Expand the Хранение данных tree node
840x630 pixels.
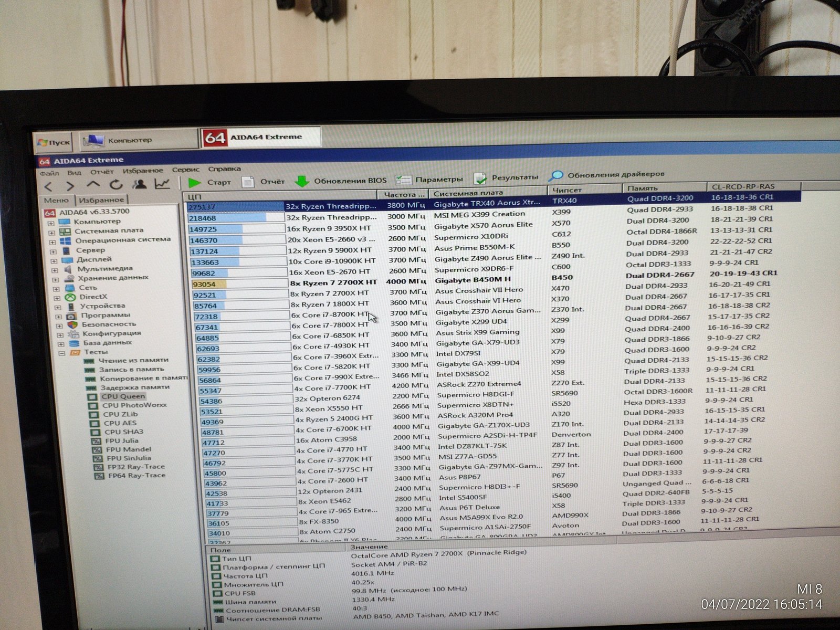pos(56,280)
